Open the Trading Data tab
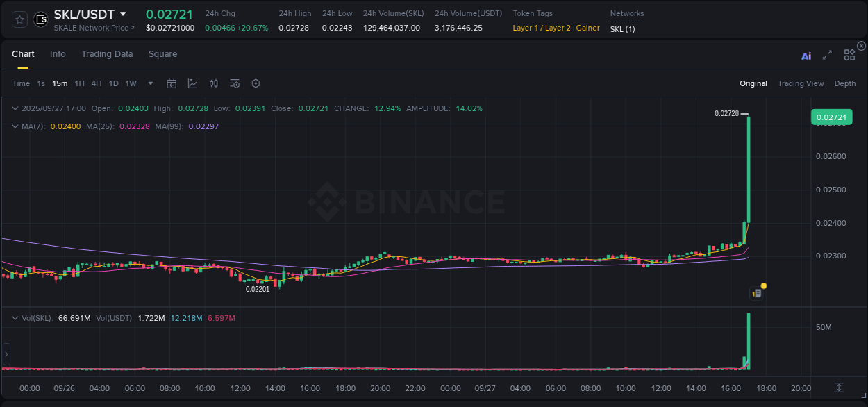The height and width of the screenshot is (407, 868). pos(107,53)
